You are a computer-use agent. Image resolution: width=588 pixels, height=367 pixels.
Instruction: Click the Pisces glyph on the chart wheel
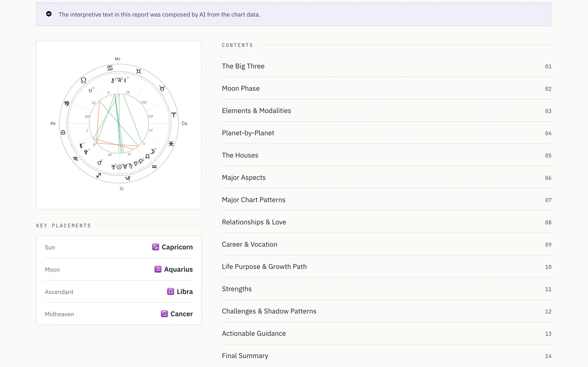(x=171, y=143)
